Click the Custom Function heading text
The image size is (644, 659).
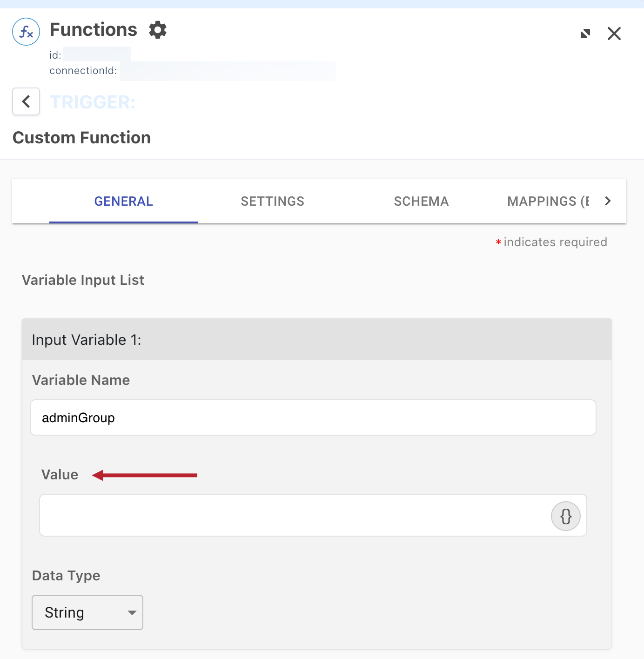[81, 137]
